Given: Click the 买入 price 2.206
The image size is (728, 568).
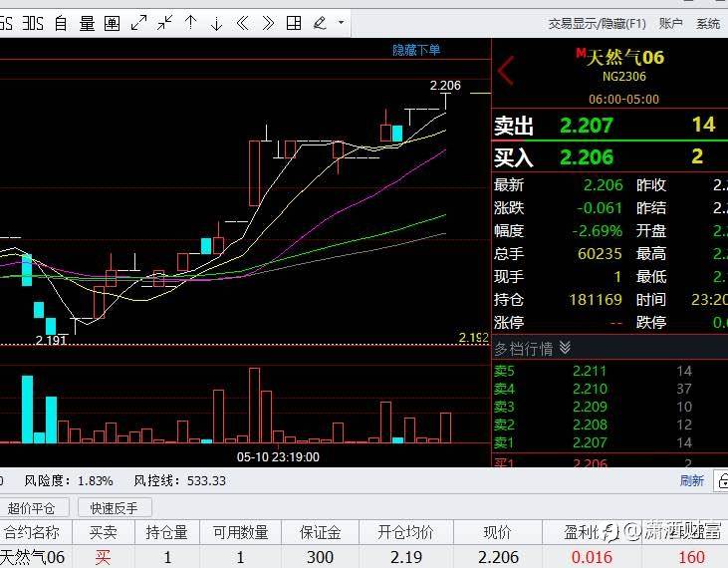Looking at the screenshot, I should point(587,157).
